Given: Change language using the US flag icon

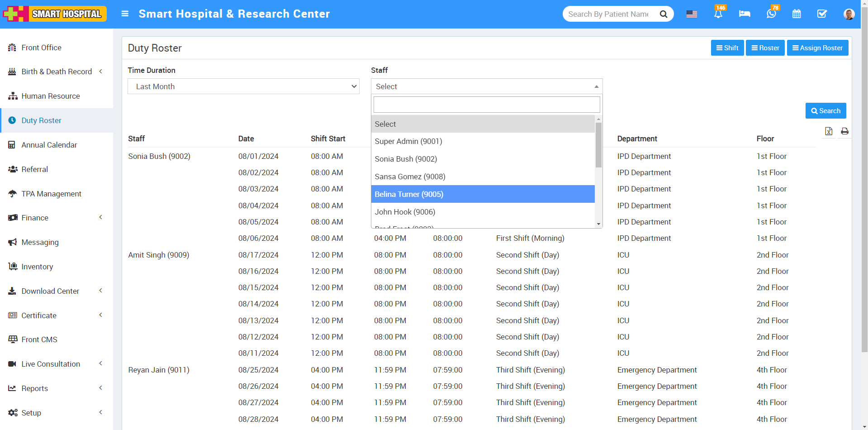Looking at the screenshot, I should [692, 14].
